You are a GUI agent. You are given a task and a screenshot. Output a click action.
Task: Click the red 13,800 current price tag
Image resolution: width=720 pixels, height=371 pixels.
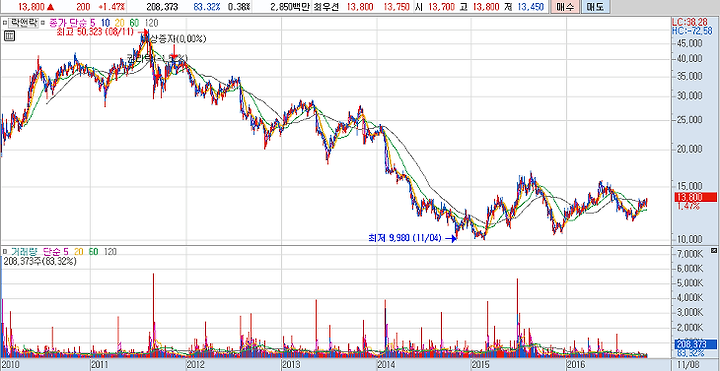pos(695,197)
